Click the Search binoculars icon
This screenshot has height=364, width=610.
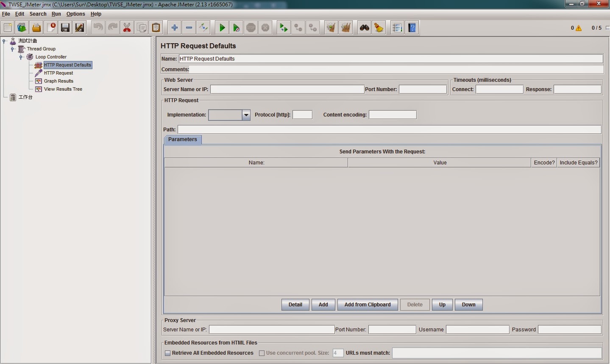click(x=364, y=28)
